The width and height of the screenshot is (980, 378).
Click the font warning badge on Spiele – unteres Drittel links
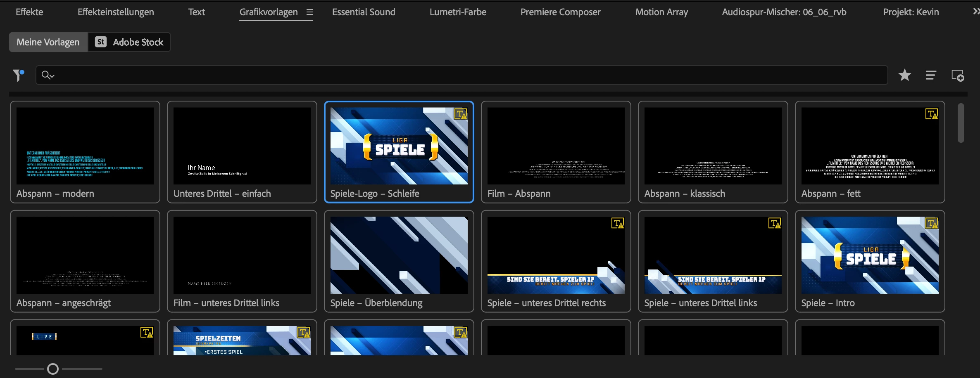pyautogui.click(x=775, y=223)
